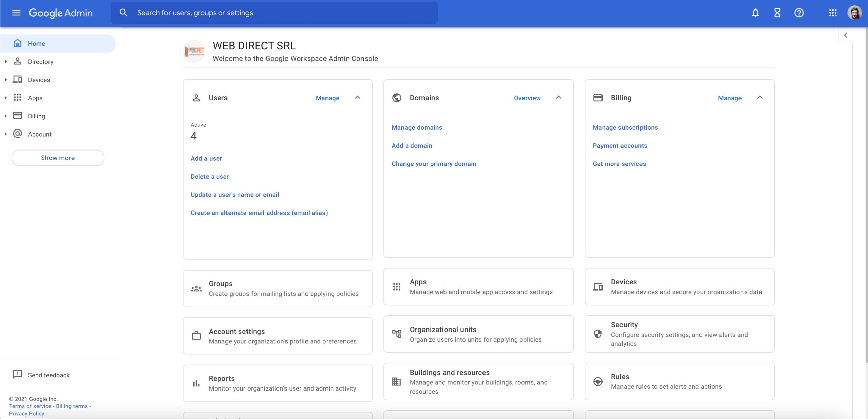Click the search magnifier icon
868x419 pixels.
coord(123,13)
